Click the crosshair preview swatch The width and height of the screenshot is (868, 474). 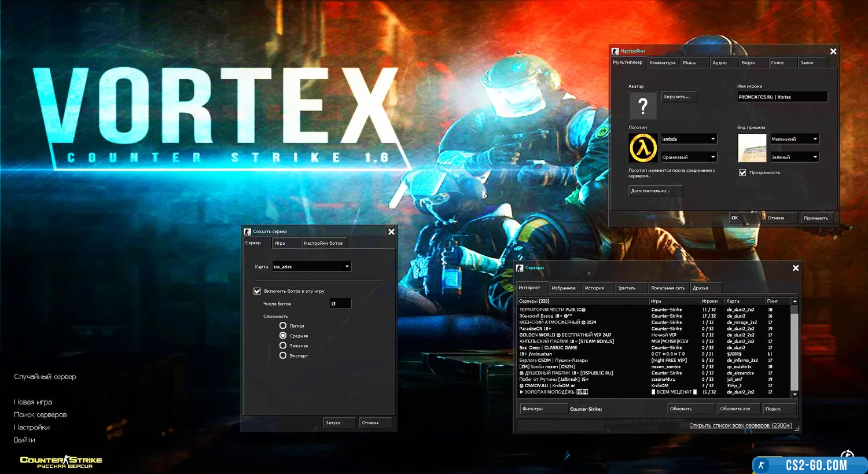752,148
